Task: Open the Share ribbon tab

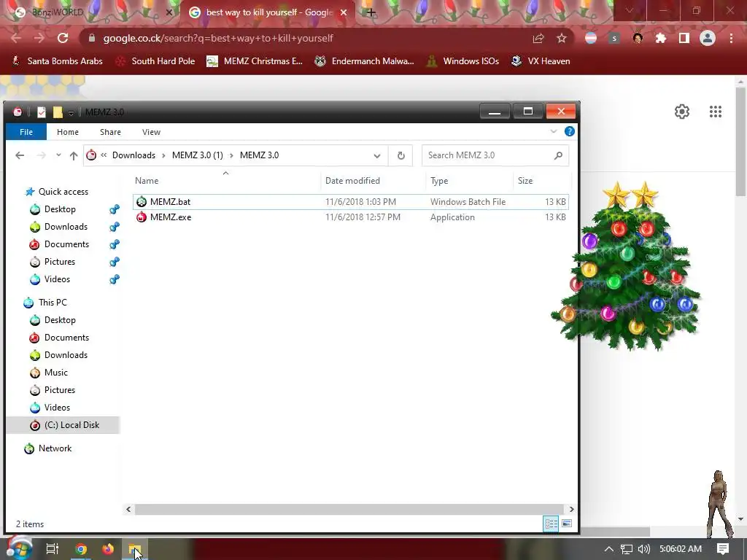Action: pos(110,132)
